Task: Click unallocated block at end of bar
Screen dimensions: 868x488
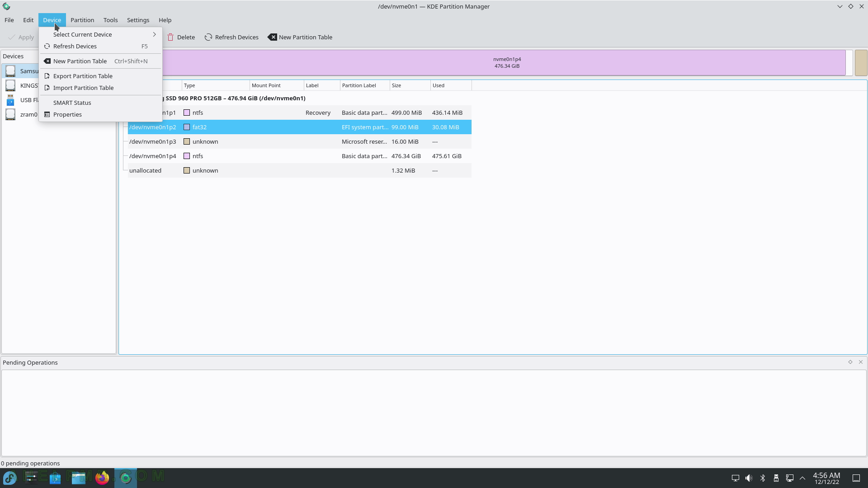Action: 861,62
